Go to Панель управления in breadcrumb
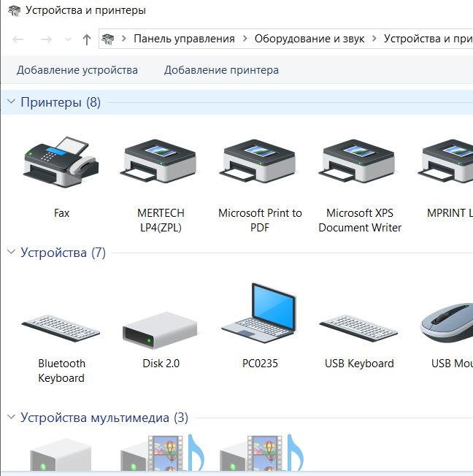The width and height of the screenshot is (473, 476). coord(184,39)
